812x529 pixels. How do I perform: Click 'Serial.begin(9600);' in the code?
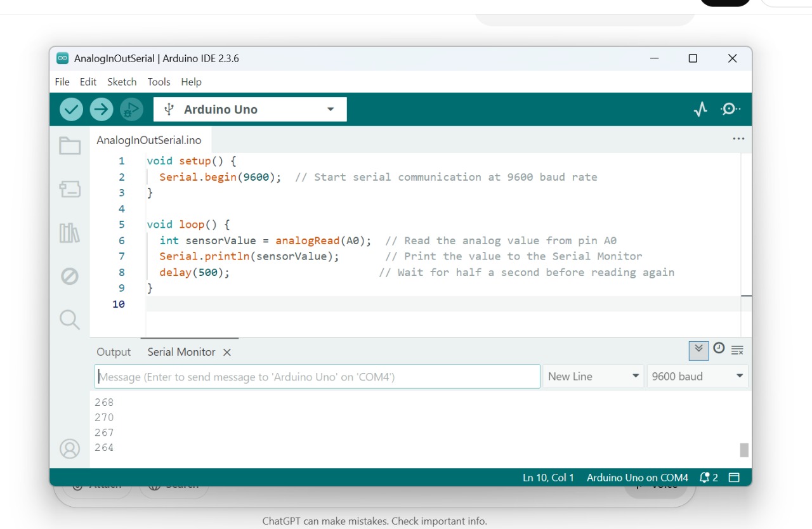[x=220, y=177]
